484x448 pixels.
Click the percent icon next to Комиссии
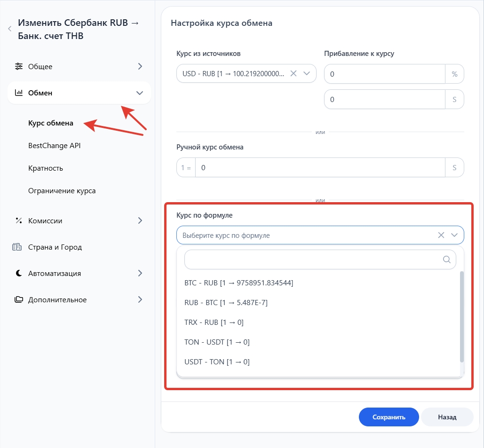[x=19, y=220]
